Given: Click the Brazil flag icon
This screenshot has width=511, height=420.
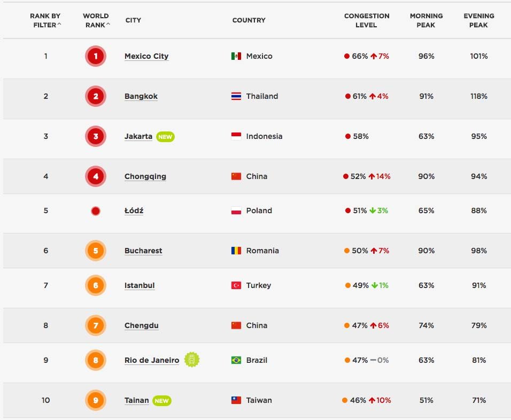Looking at the screenshot, I should pos(236,360).
